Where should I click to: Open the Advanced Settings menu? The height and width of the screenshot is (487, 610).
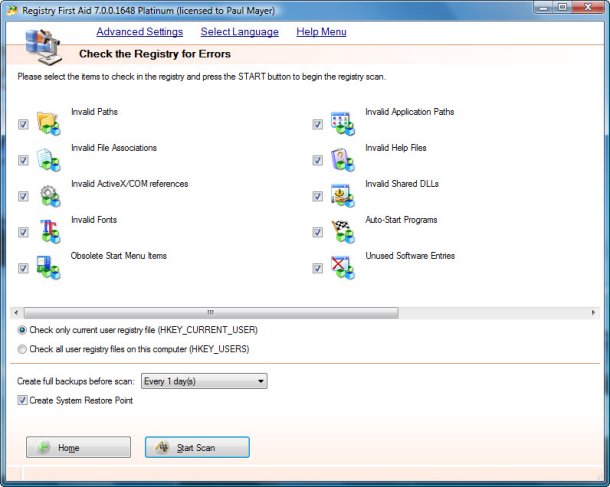tap(139, 32)
